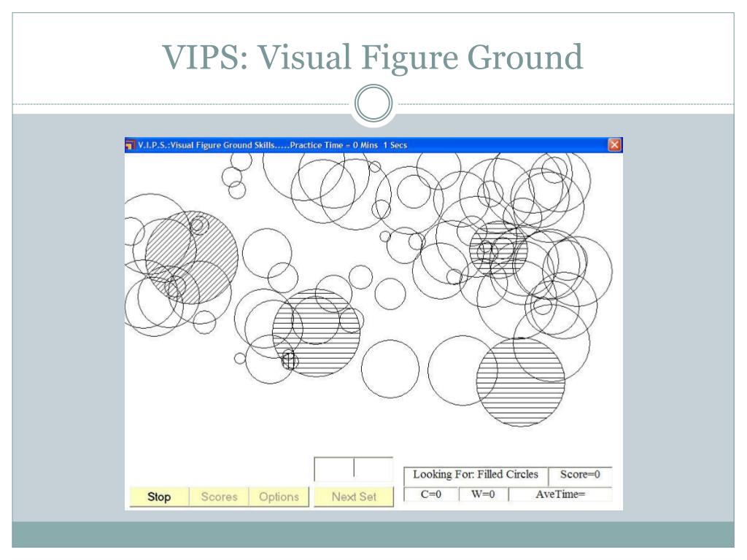This screenshot has height=560, width=747.
Task: Click the "Looking For: Filled Circles" label
Action: (476, 475)
